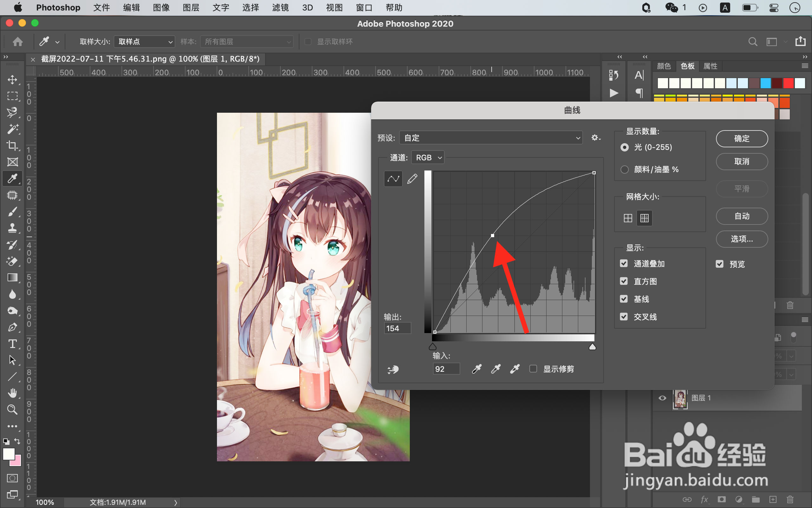The width and height of the screenshot is (812, 508).
Task: Open the 通道 RGB dropdown
Action: 428,157
